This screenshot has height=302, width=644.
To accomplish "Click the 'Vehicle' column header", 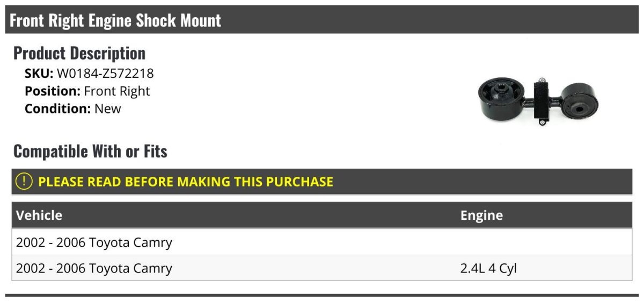I will point(39,215).
